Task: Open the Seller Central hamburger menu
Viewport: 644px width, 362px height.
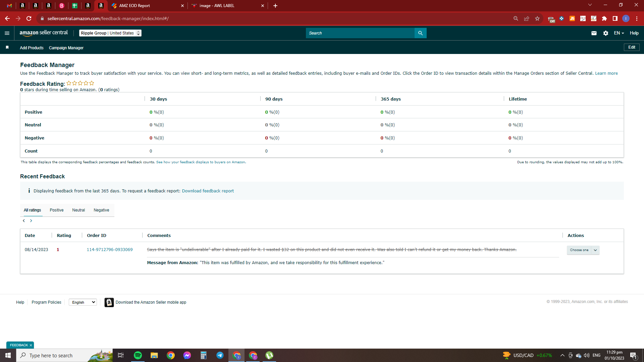Action: coord(7,33)
